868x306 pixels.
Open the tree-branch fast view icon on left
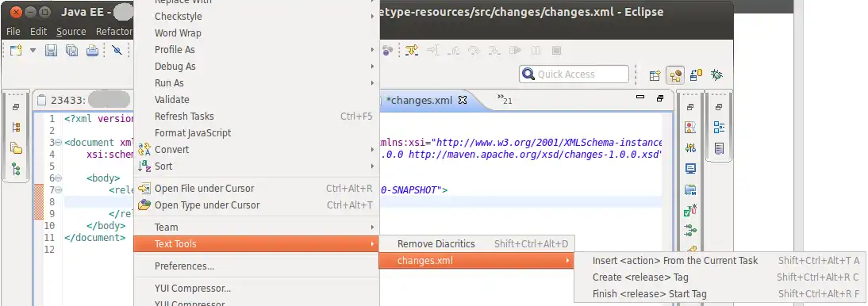click(16, 169)
